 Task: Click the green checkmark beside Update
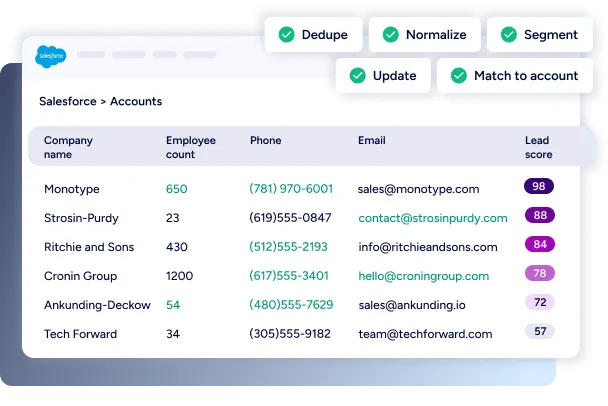[x=358, y=76]
